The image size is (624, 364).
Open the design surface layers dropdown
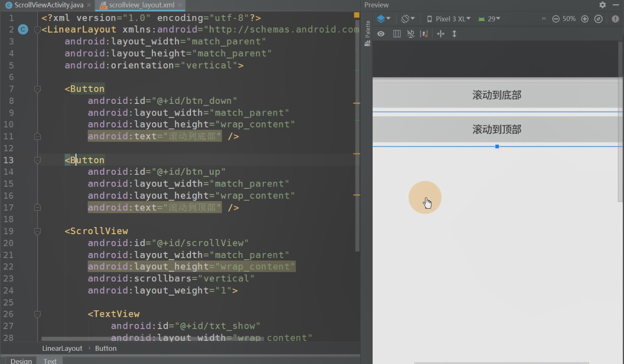coord(383,19)
